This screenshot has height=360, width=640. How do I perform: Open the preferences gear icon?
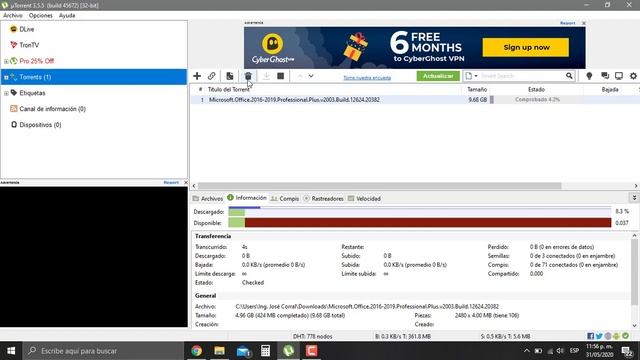pyautogui.click(x=633, y=76)
